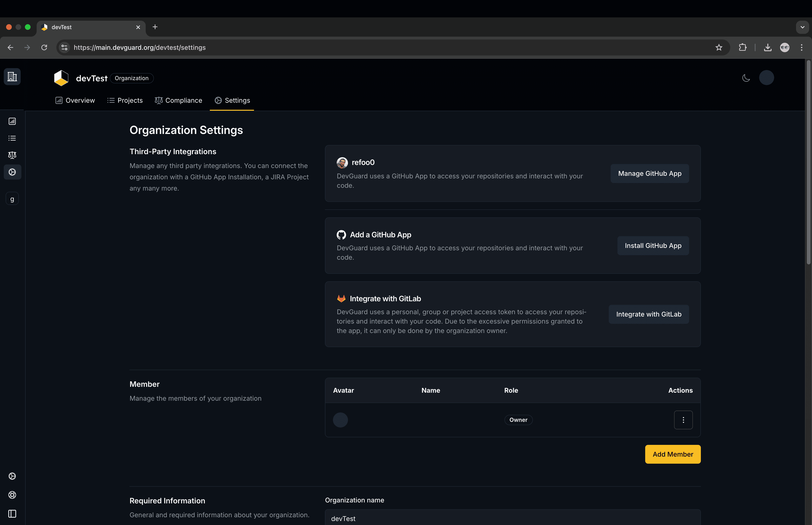The height and width of the screenshot is (525, 812).
Task: Click the support lifebuoy icon in sidebar
Action: coord(12,495)
